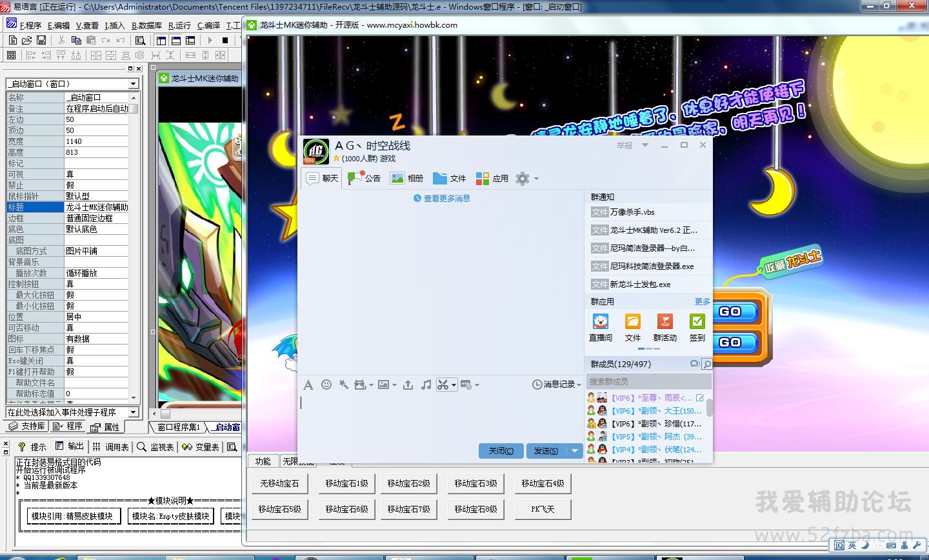
Task: Open the B.数据库 menu
Action: point(146,25)
